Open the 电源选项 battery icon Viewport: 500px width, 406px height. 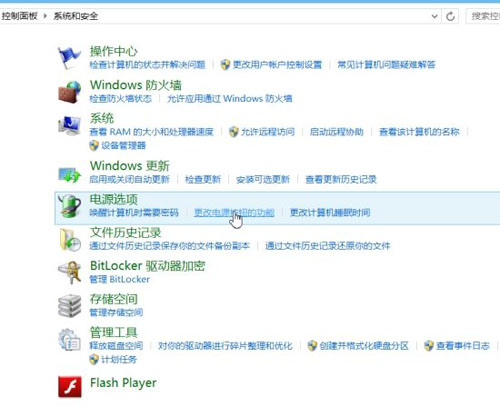pyautogui.click(x=69, y=206)
